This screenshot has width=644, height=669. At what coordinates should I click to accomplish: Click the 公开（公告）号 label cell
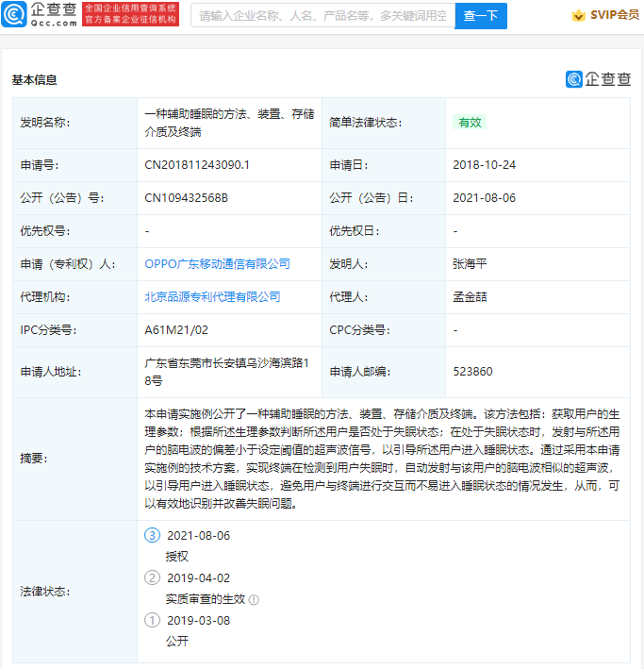(x=75, y=198)
